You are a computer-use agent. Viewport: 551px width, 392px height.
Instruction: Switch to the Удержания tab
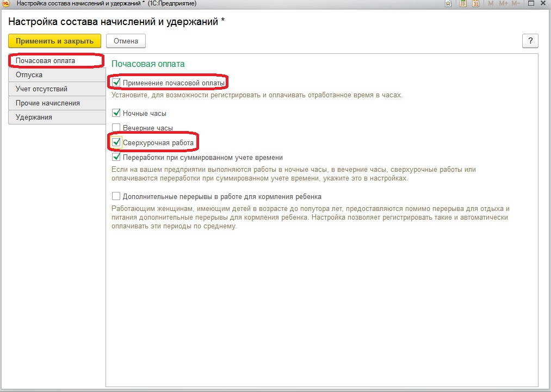coord(57,117)
